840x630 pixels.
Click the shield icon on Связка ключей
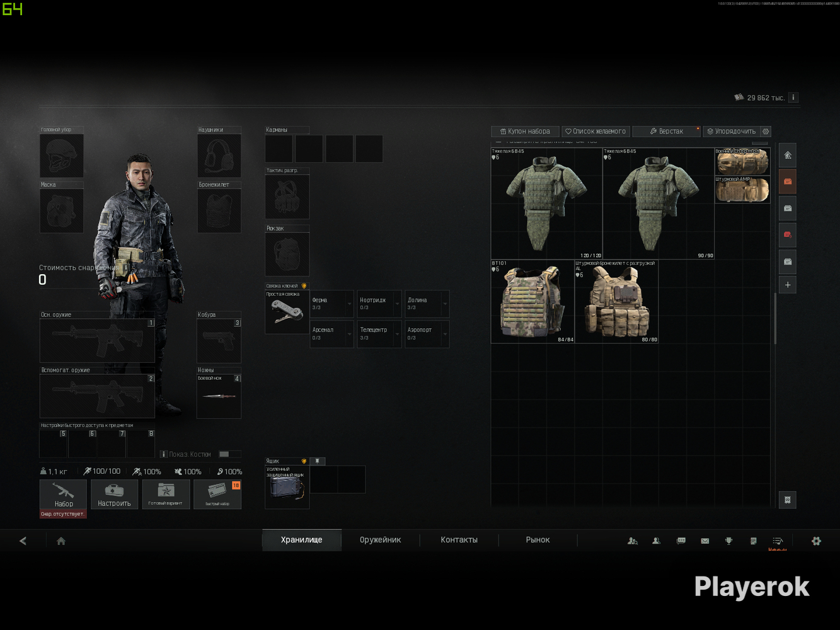304,286
